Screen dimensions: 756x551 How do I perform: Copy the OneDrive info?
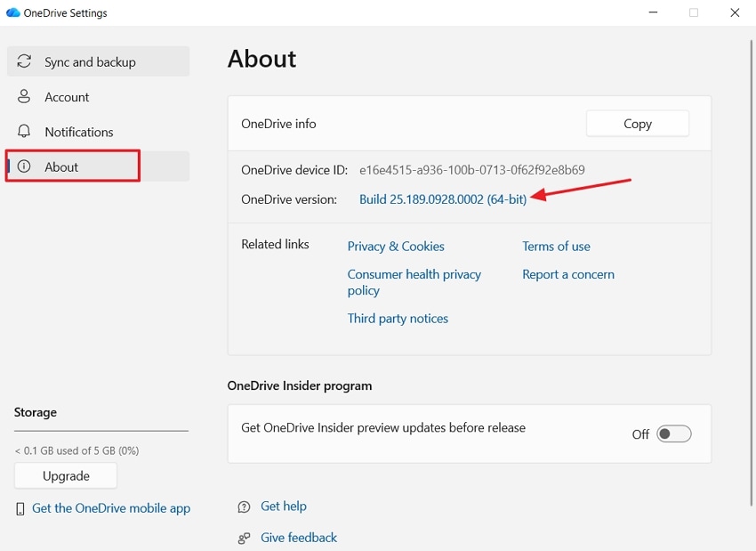(x=637, y=123)
